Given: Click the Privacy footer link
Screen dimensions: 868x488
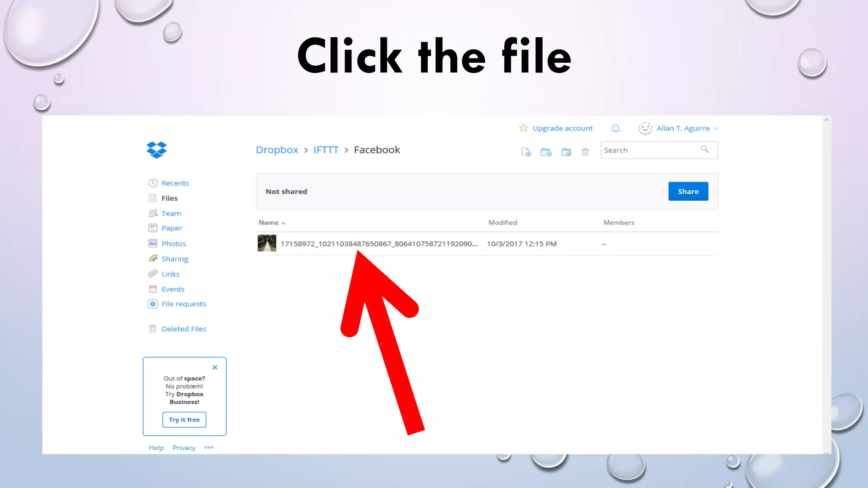Looking at the screenshot, I should tap(184, 448).
